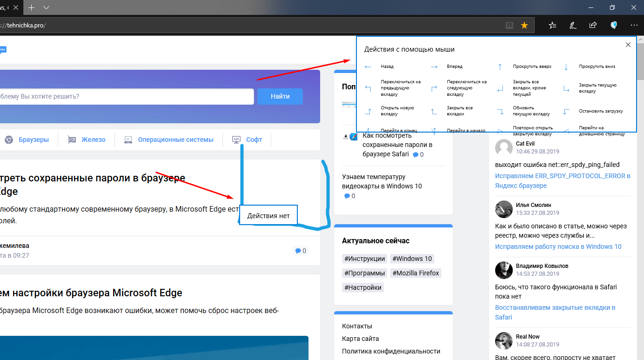The image size is (644, 360).
Task: Click the next tab gesture icon
Action: 434,88
